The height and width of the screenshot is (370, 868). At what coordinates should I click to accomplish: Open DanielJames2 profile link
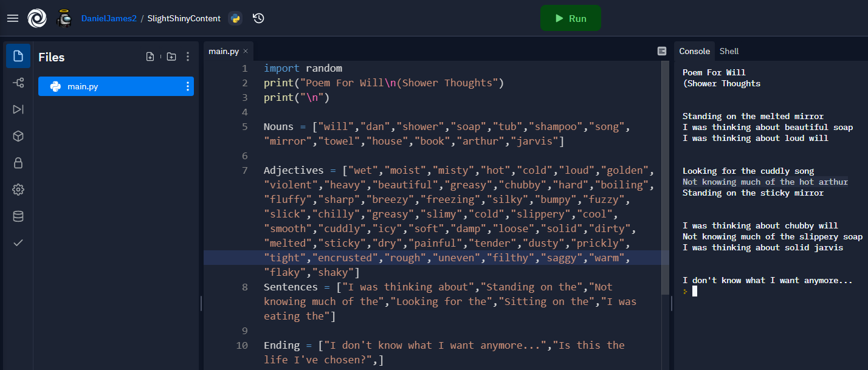coord(109,18)
